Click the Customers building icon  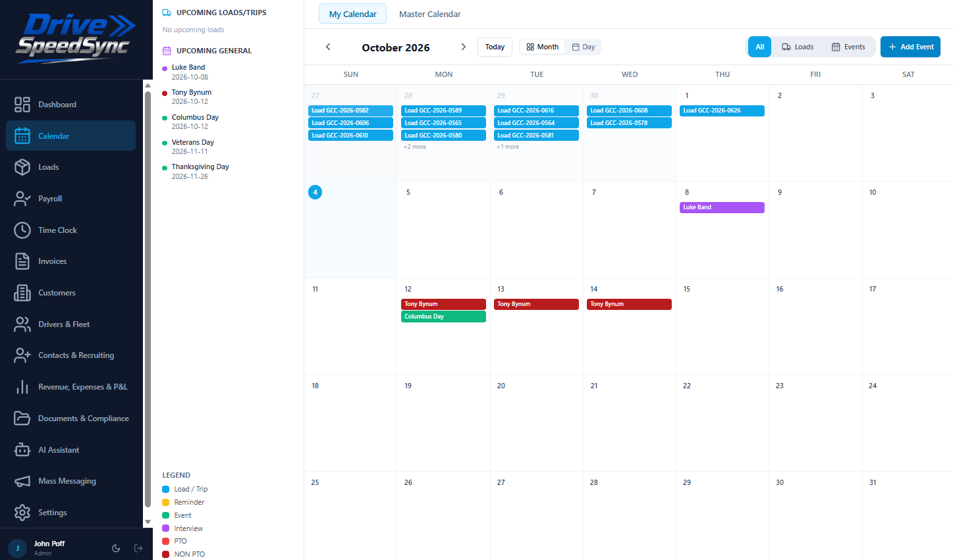[22, 293]
